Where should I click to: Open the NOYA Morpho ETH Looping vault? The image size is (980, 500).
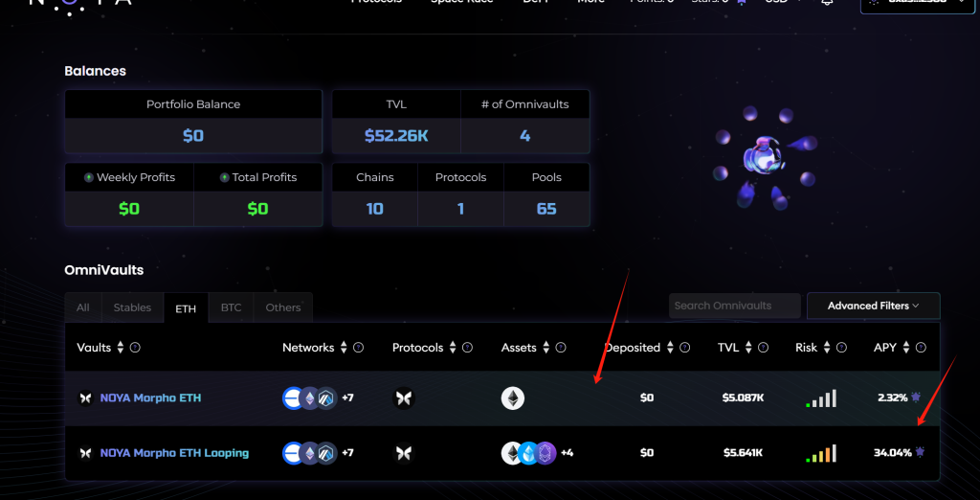(174, 452)
